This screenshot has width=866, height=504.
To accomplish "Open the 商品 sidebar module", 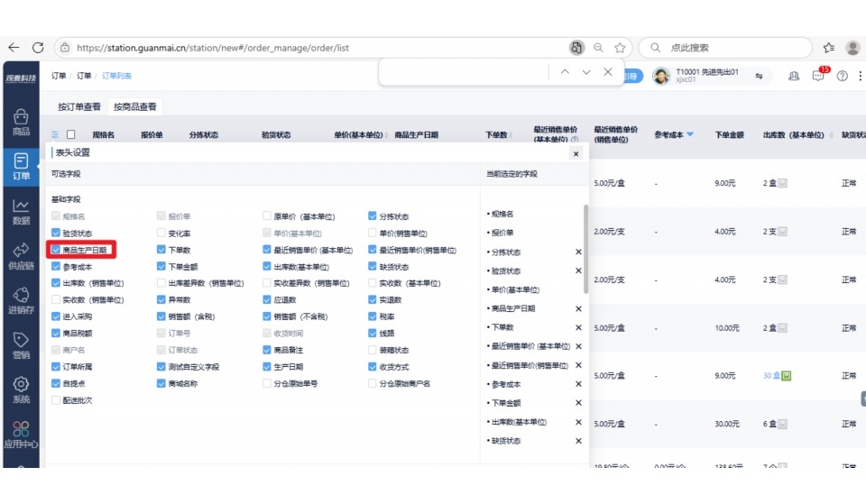I will tap(21, 123).
